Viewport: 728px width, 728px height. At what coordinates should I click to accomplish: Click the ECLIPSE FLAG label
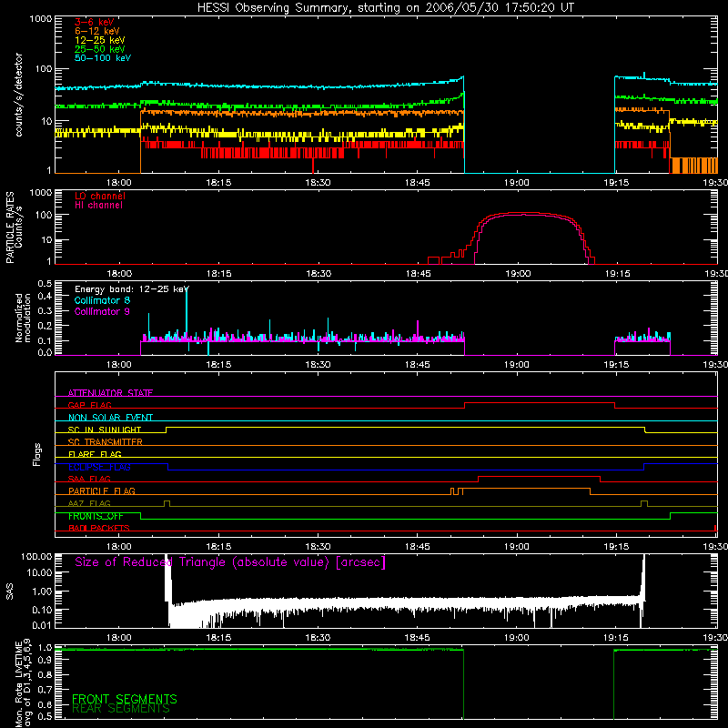click(99, 467)
